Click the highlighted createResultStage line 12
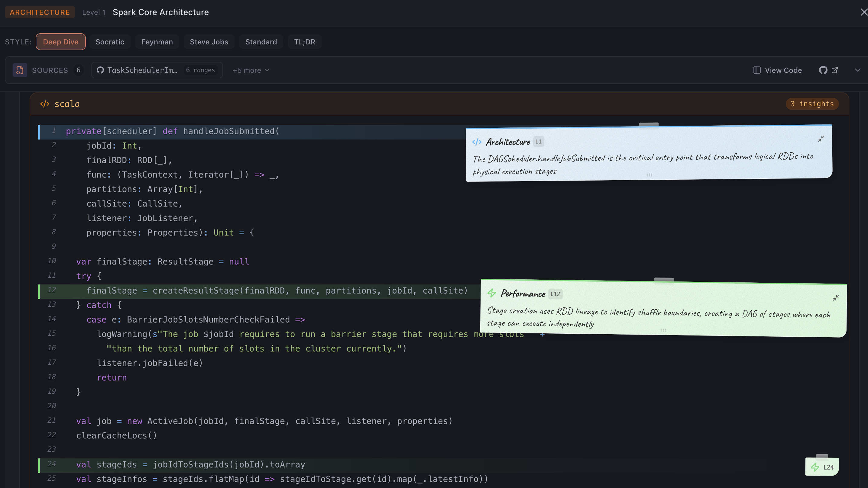This screenshot has height=488, width=868. [236, 290]
